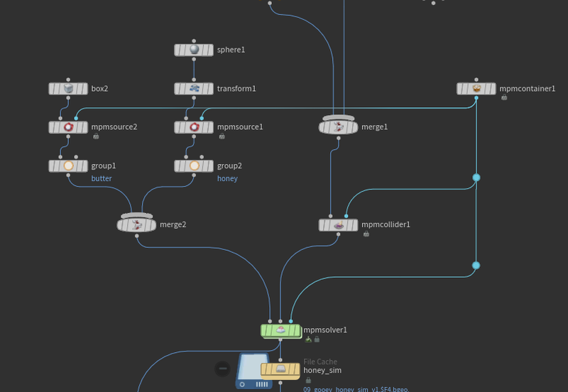Screen dimensions: 568x392
Task: Click the mpmsource2 node icon
Action: point(68,127)
